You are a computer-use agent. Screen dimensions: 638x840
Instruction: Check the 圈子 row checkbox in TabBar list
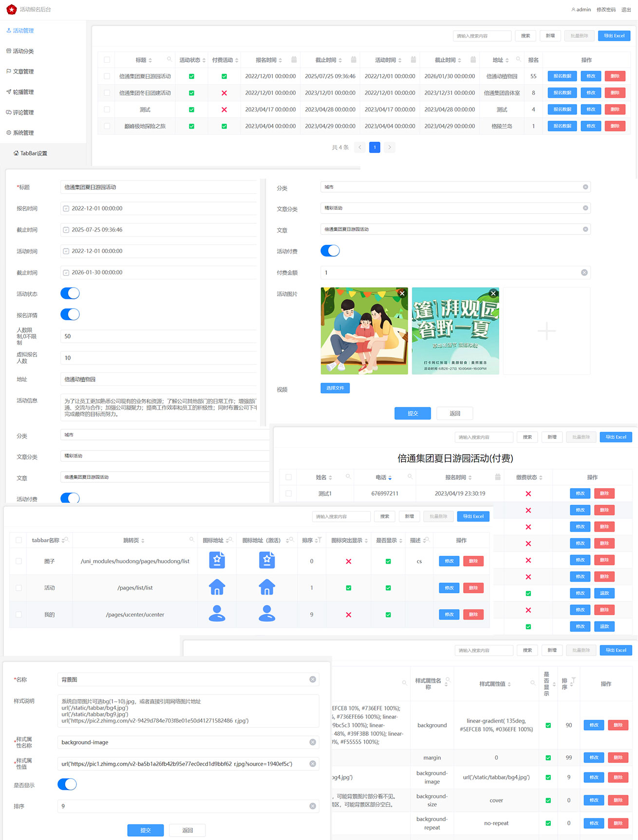pos(19,561)
